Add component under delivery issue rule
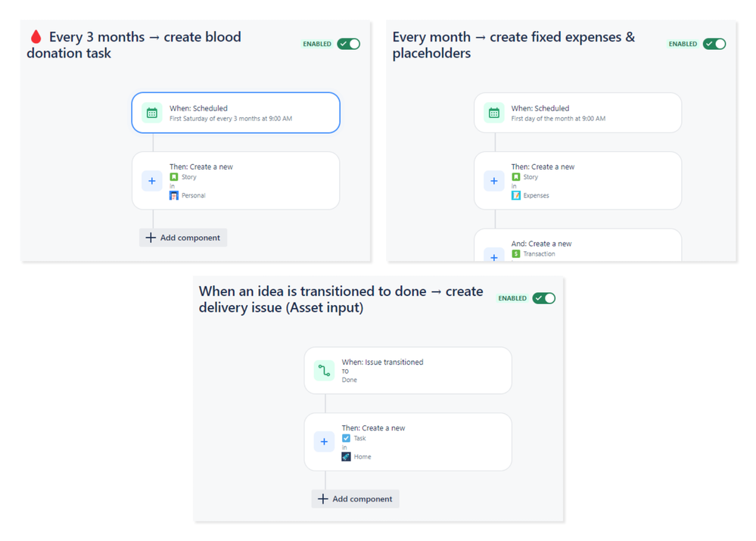Screen dimensions: 756x541 [x=356, y=499]
